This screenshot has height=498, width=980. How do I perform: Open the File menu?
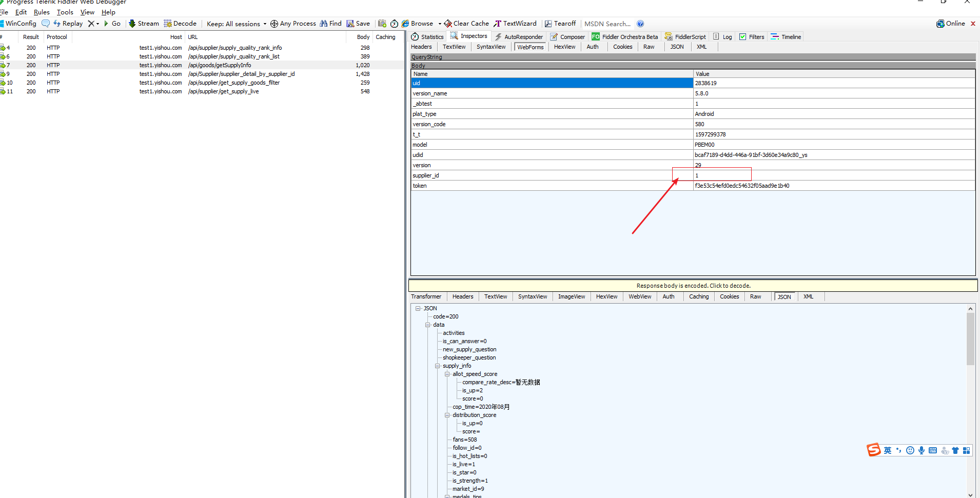(x=4, y=12)
